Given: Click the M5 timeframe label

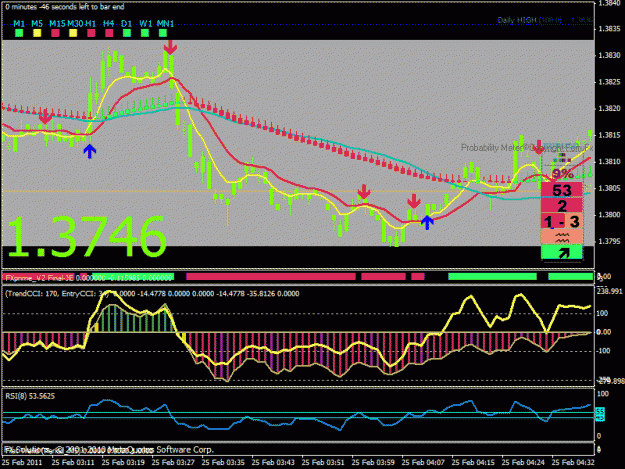Looking at the screenshot, I should pos(37,24).
